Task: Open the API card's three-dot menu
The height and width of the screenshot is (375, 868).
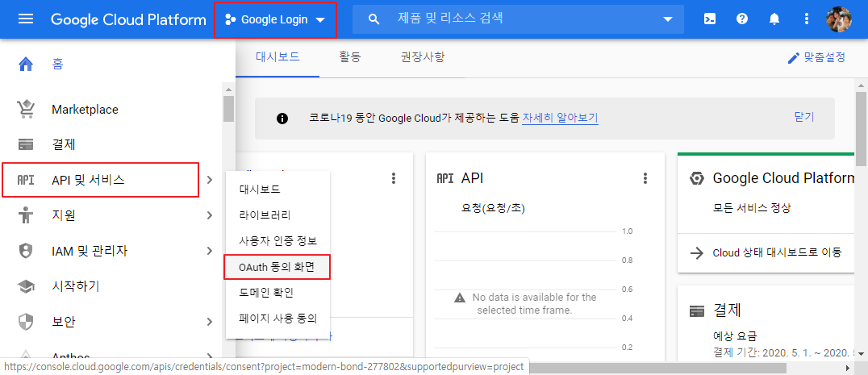Action: [x=645, y=178]
